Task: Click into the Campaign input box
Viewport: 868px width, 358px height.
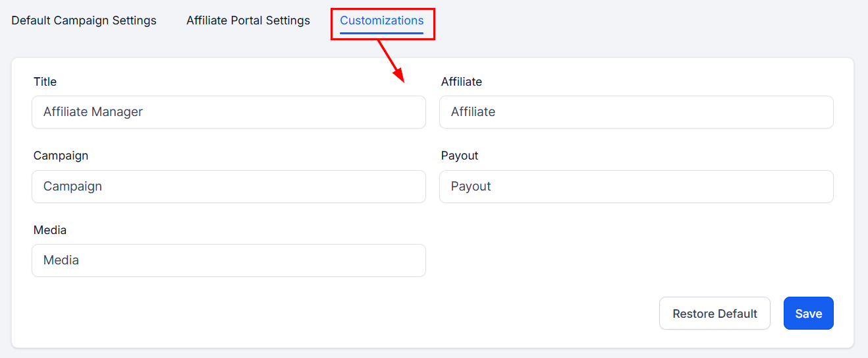Action: click(x=229, y=187)
